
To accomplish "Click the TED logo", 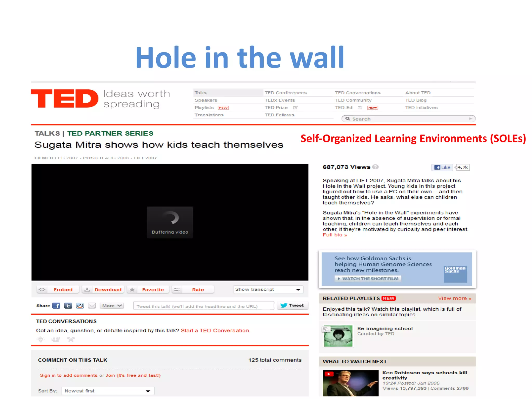I will tap(65, 99).
